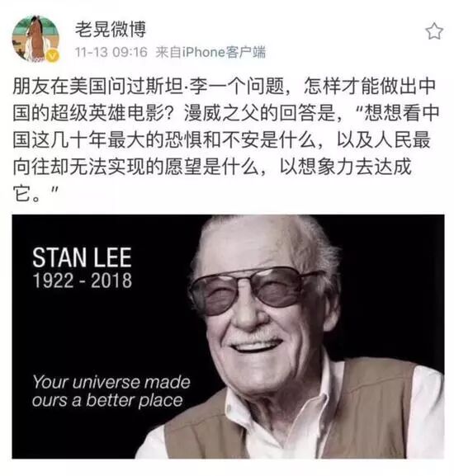
Task: Click the 11-13 09:16 post timestamp
Action: (111, 52)
